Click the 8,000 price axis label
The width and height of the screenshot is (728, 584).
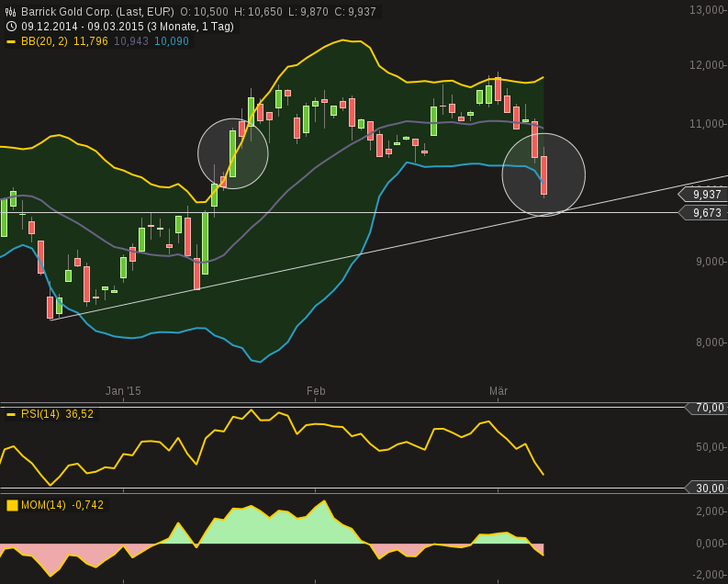[x=710, y=343]
